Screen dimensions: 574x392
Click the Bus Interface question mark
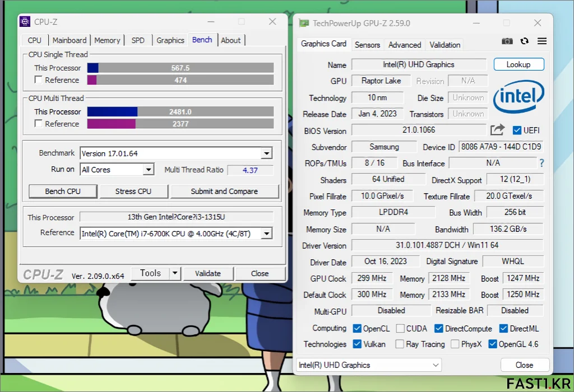[541, 163]
